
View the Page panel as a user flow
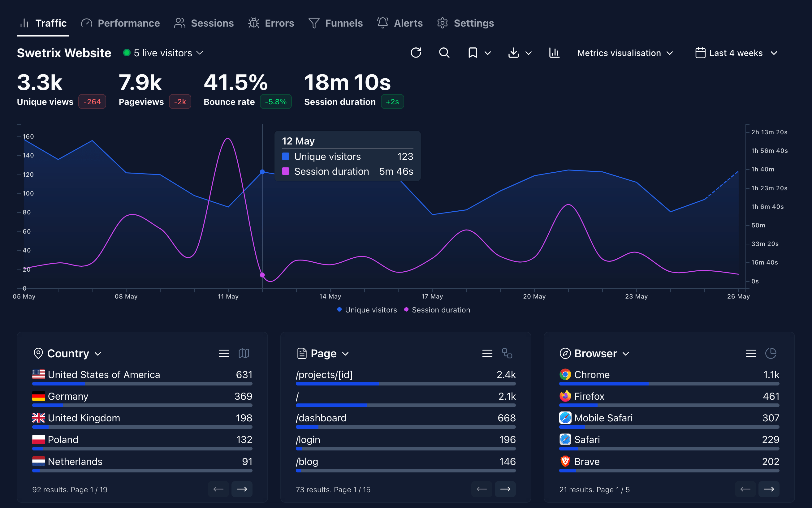coord(507,353)
